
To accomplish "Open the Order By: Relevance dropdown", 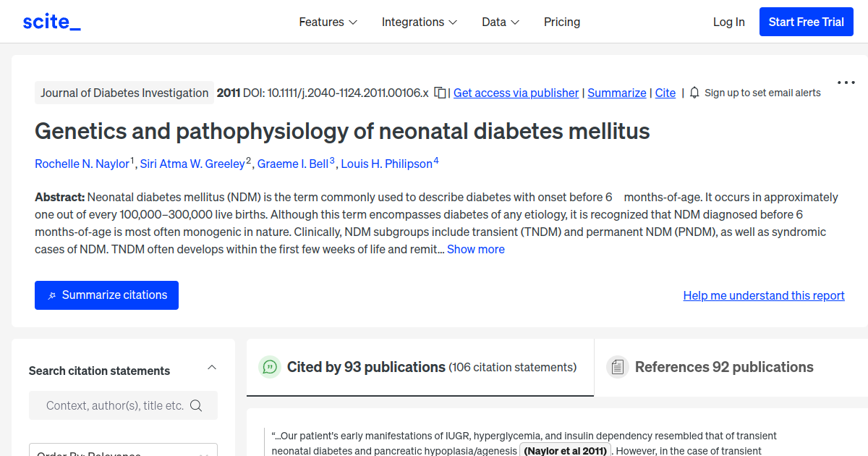I will click(x=123, y=452).
